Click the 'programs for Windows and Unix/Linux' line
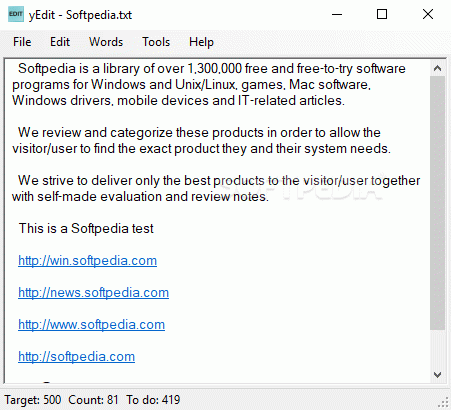This screenshot has width=451, height=410. pyautogui.click(x=192, y=84)
